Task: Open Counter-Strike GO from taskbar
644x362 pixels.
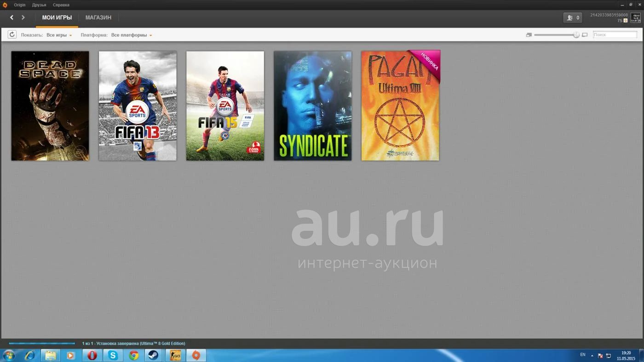Action: click(175, 355)
